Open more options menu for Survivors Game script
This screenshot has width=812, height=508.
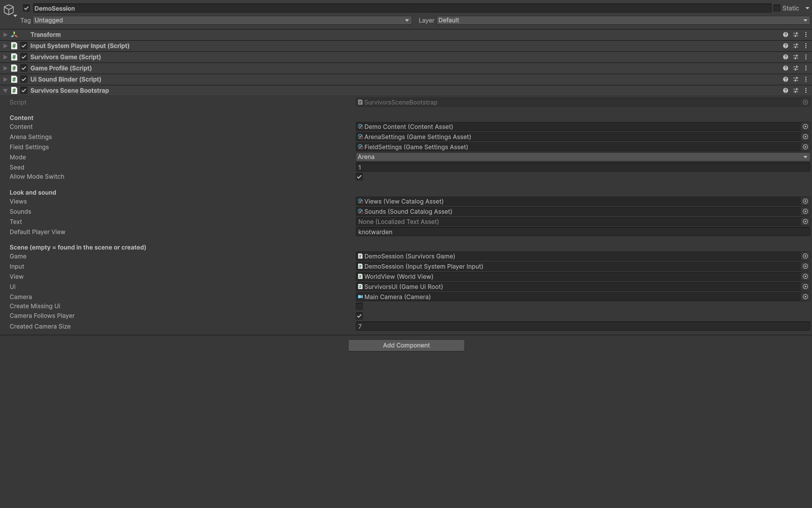tap(806, 57)
